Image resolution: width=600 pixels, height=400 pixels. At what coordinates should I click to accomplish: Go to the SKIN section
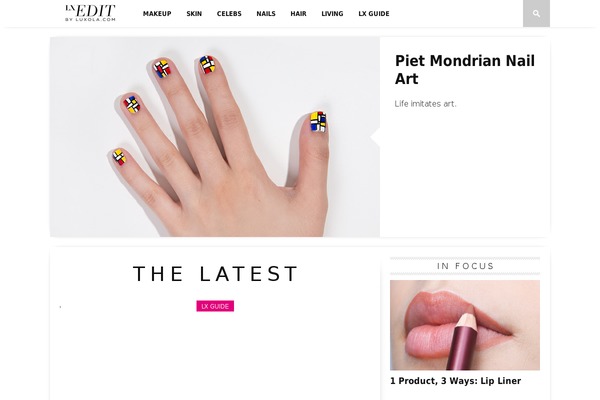click(194, 14)
